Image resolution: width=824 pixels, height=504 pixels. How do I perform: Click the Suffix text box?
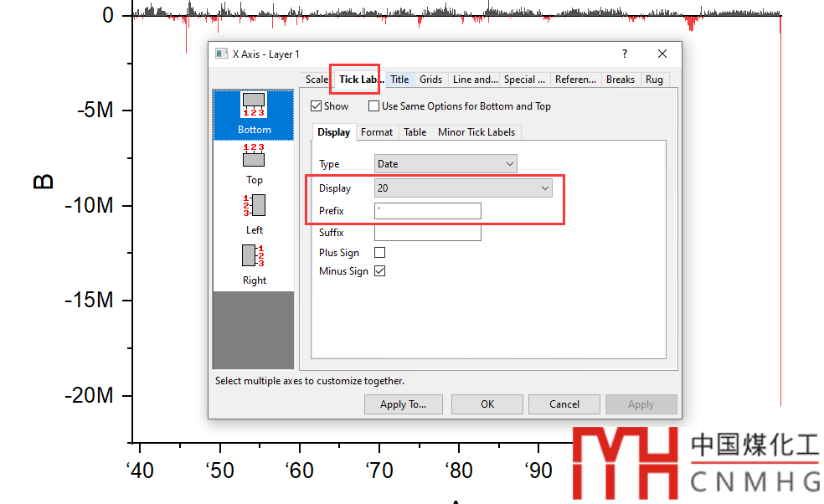coord(427,233)
